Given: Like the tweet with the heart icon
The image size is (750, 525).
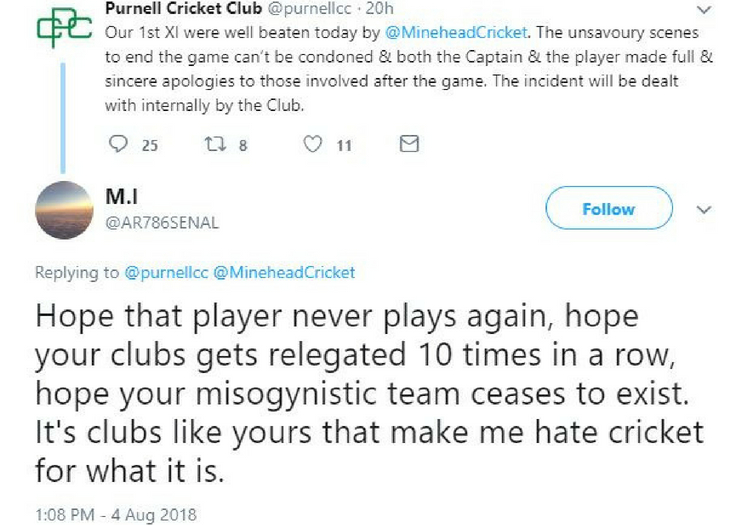Looking at the screenshot, I should [312, 145].
